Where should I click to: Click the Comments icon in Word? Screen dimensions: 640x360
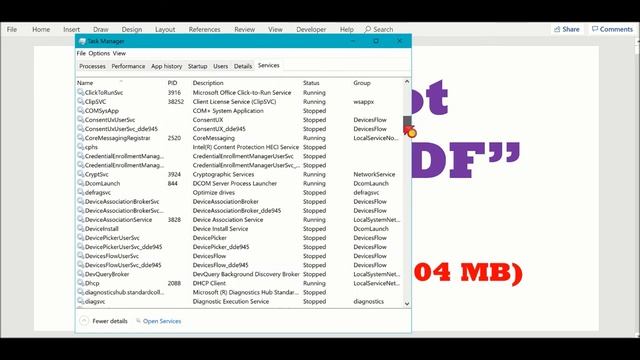click(x=595, y=29)
